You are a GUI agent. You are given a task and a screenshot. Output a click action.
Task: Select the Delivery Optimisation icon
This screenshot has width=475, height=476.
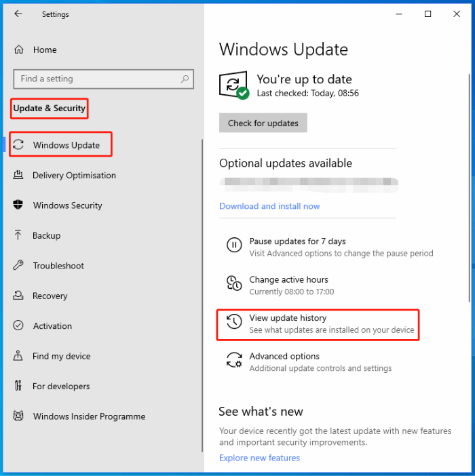pos(18,175)
